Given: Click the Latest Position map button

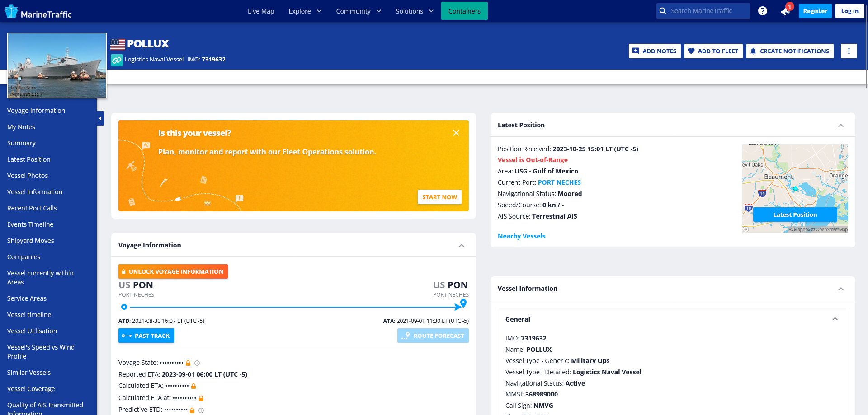Looking at the screenshot, I should pos(795,214).
